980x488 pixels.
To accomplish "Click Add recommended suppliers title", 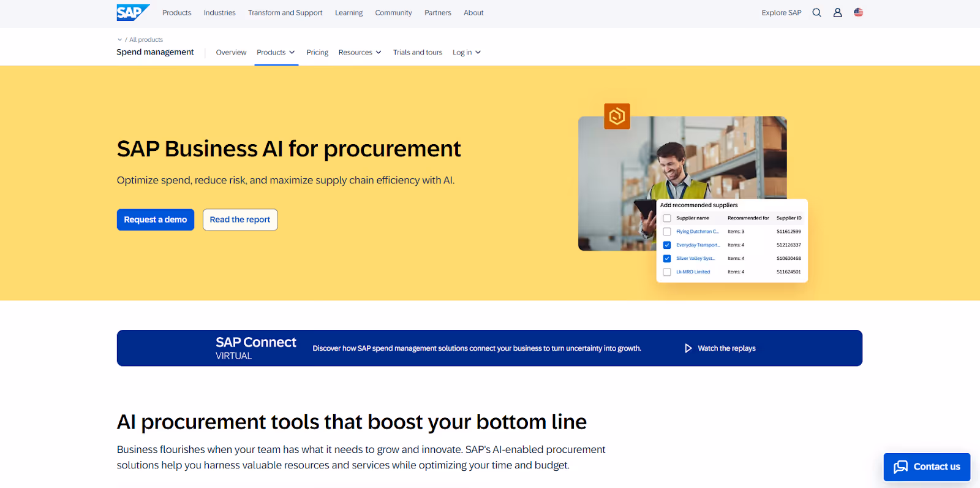I will tap(699, 205).
